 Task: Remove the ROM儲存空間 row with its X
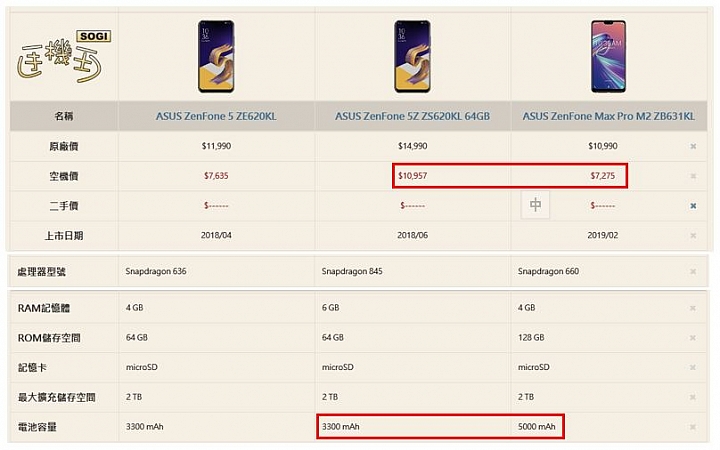693,338
